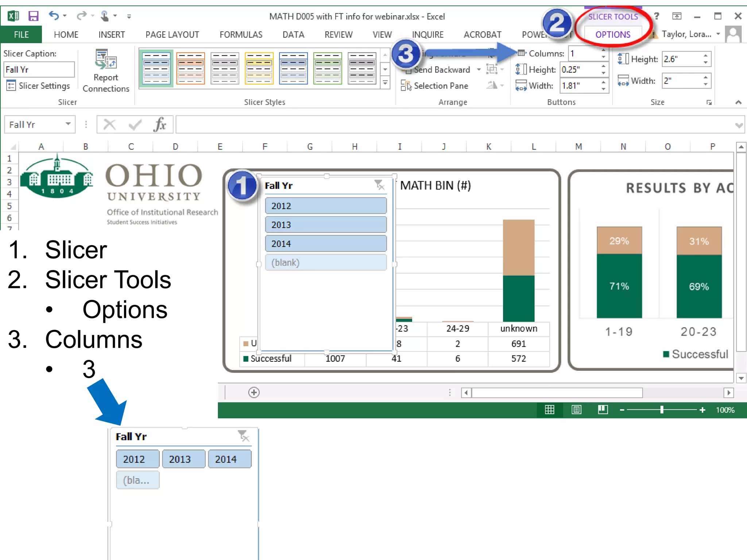Collapse the ribbon with the chevron
This screenshot has width=747, height=560.
point(738,102)
